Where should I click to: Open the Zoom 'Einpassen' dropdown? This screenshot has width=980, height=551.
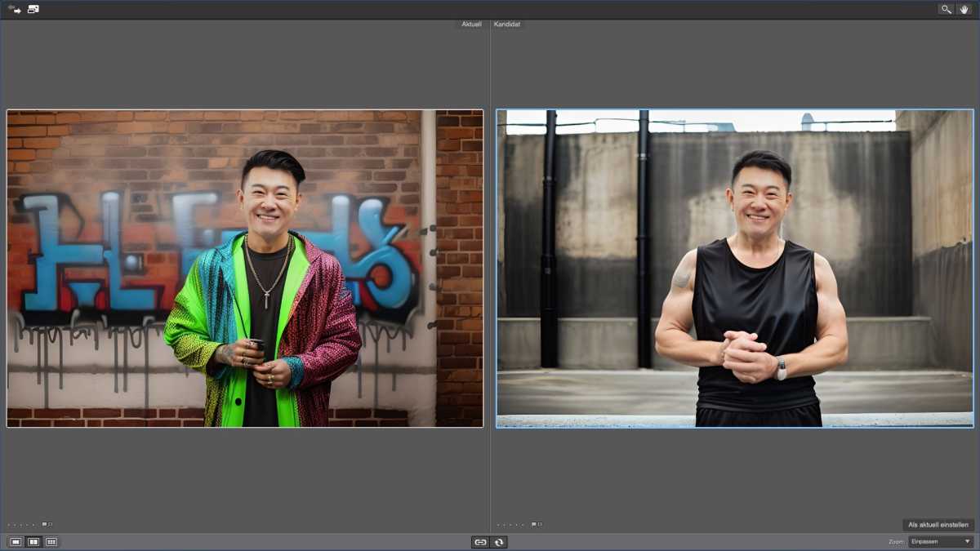[941, 541]
